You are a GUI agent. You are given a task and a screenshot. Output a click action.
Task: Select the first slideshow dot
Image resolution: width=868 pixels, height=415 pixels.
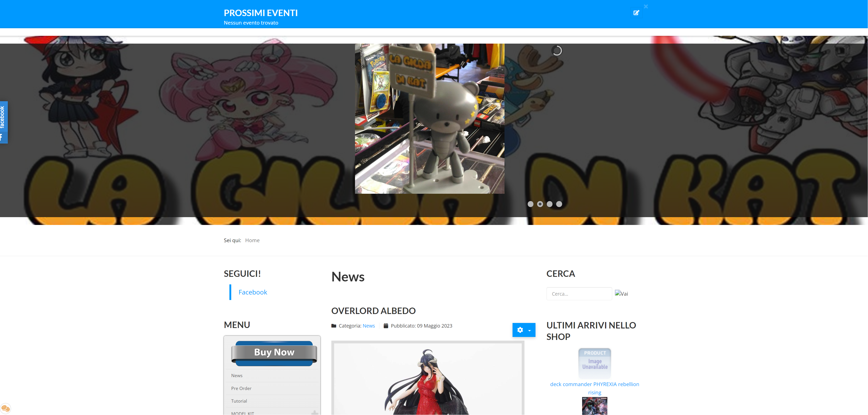pos(530,204)
